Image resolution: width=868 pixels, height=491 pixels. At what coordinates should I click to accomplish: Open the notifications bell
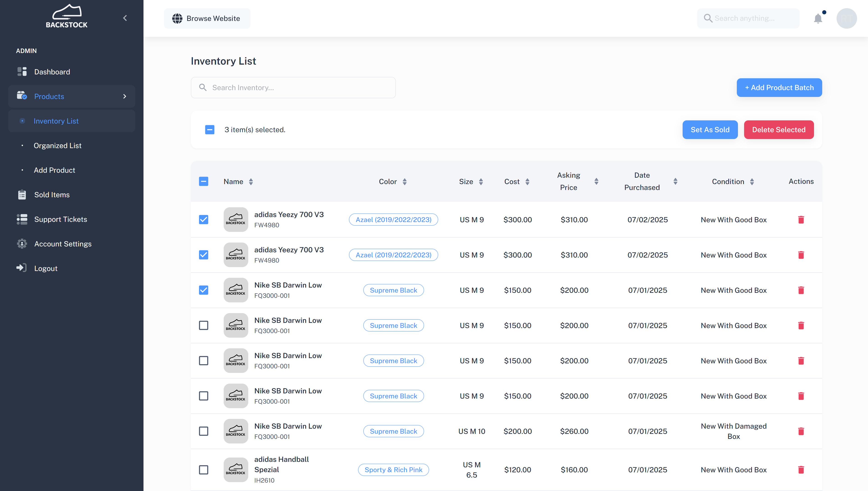(818, 18)
